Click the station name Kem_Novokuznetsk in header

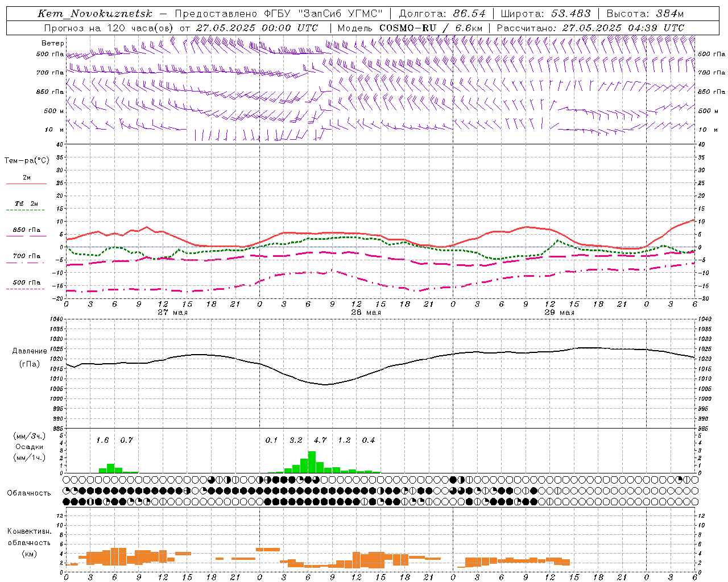(95, 14)
